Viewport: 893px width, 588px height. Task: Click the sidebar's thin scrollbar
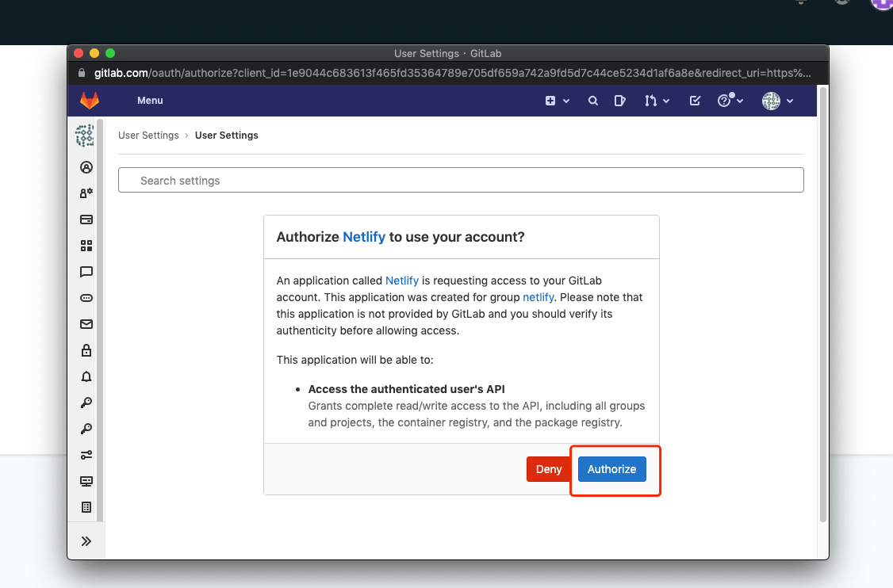pyautogui.click(x=100, y=320)
